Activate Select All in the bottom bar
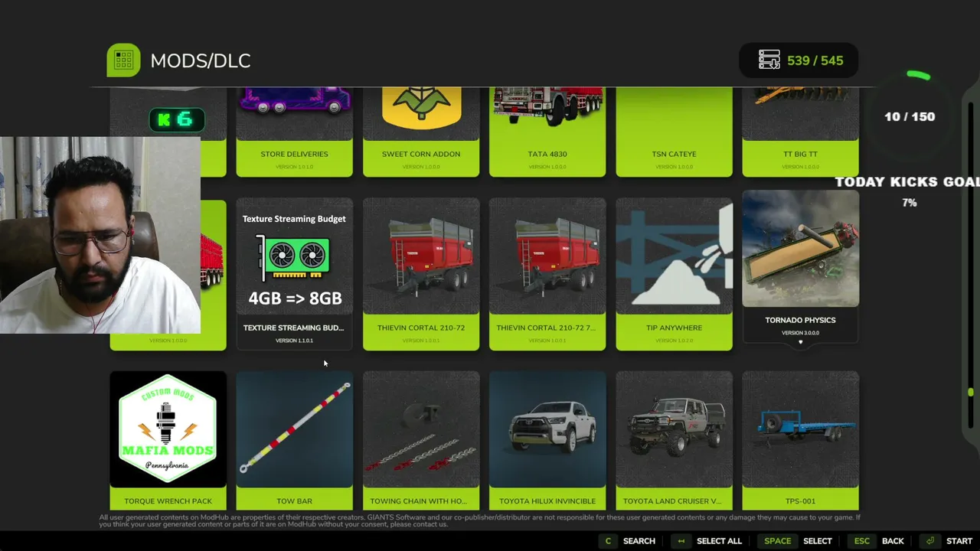Viewport: 980px width, 551px height. point(719,541)
